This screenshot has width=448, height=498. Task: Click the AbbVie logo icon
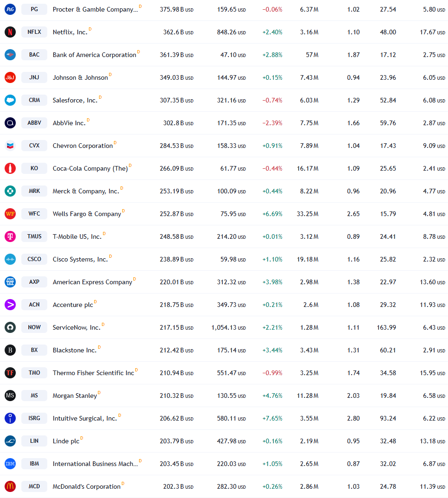pyautogui.click(x=10, y=122)
